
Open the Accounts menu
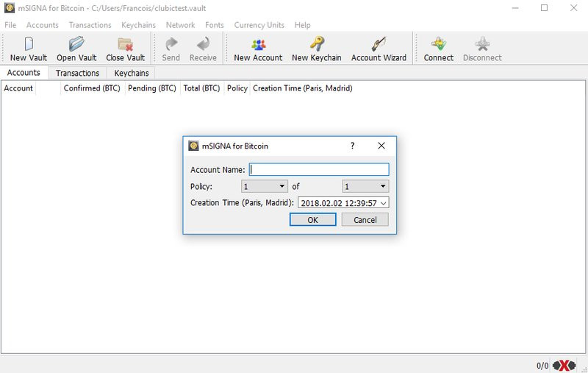43,25
